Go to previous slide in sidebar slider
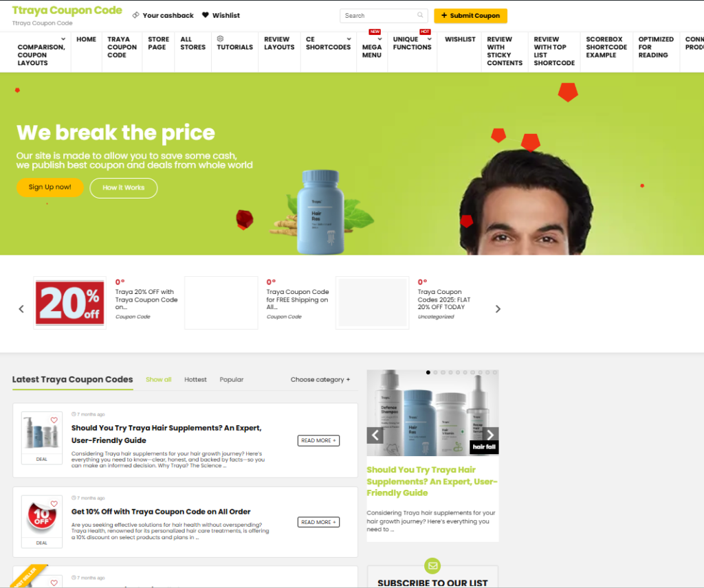 (x=375, y=435)
